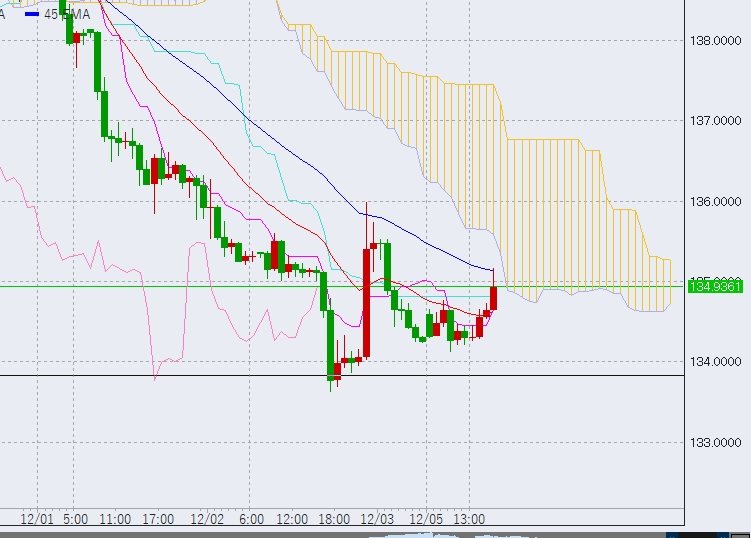Click the 18:00 time axis label
The width and height of the screenshot is (751, 538).
coord(334,519)
